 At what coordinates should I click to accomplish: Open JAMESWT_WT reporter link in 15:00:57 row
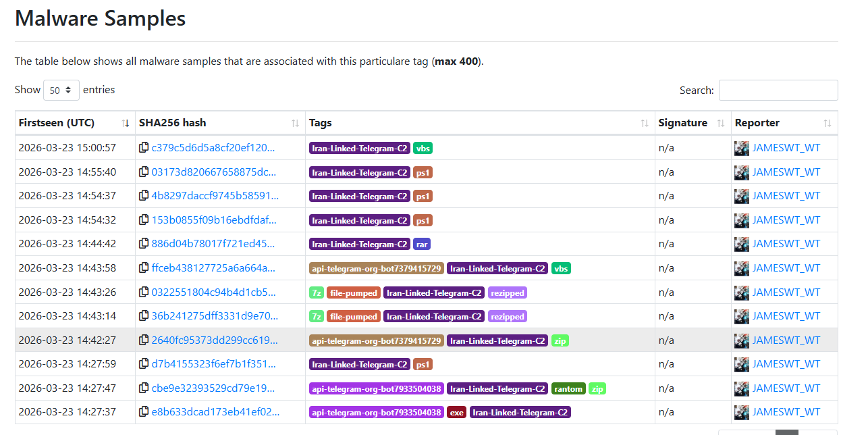(786, 148)
